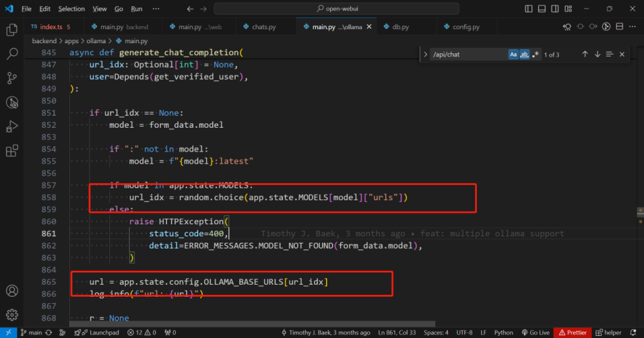Image resolution: width=644 pixels, height=338 pixels.
Task: Open the index.ts tab
Action: (x=51, y=27)
